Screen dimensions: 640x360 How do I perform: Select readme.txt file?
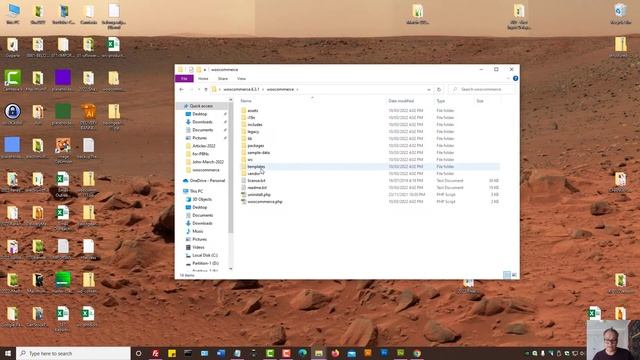[x=257, y=187]
